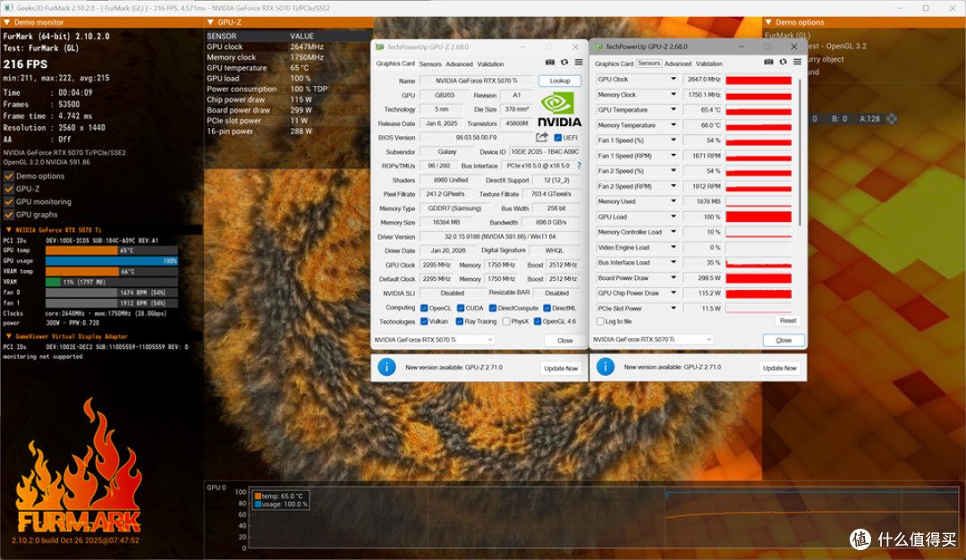Click the blue GPU usage bar

(112, 260)
